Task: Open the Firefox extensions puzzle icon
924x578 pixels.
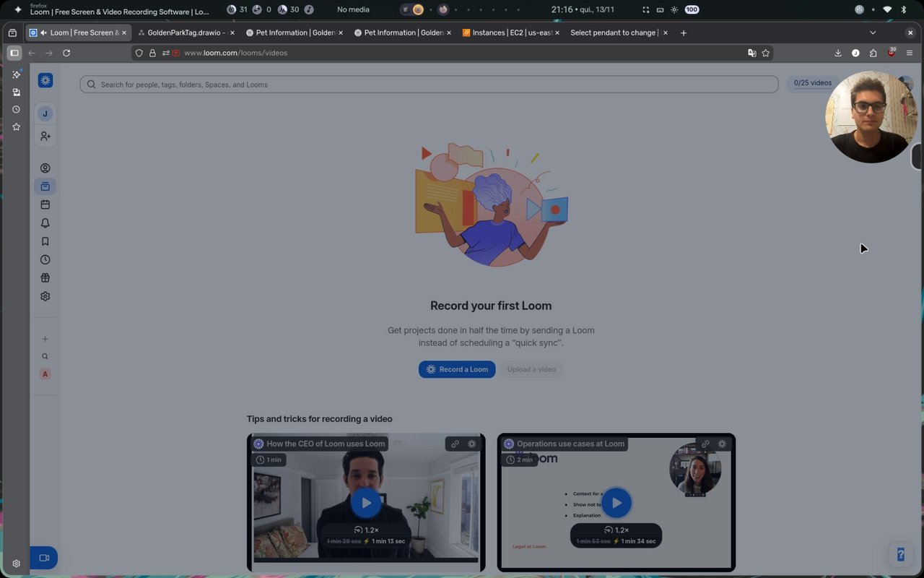Action: (873, 53)
